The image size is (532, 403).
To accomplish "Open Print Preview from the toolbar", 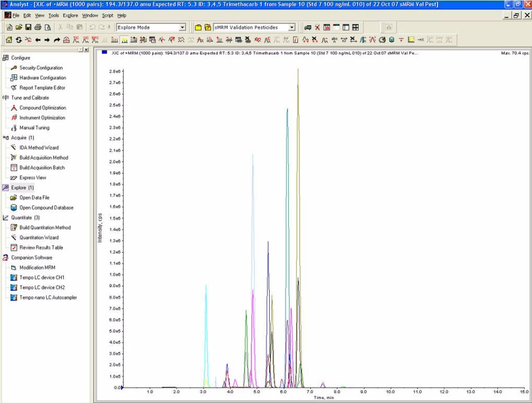I will pyautogui.click(x=48, y=27).
